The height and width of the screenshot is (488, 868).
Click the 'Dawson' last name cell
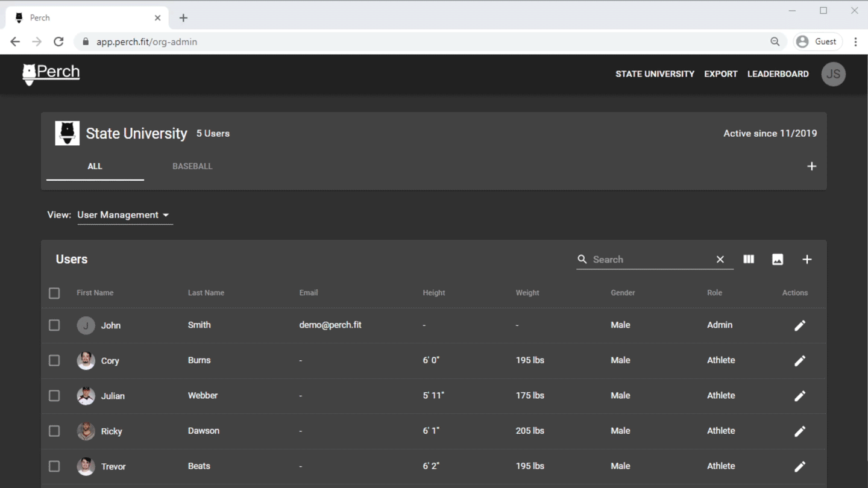204,431
